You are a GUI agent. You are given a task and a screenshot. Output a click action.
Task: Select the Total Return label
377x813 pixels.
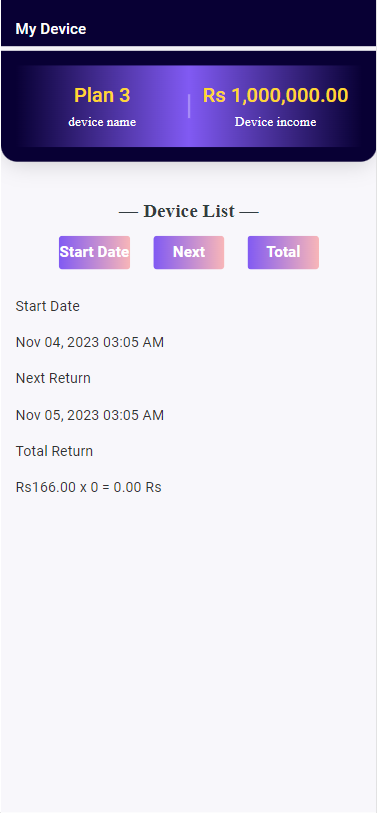pyautogui.click(x=54, y=452)
